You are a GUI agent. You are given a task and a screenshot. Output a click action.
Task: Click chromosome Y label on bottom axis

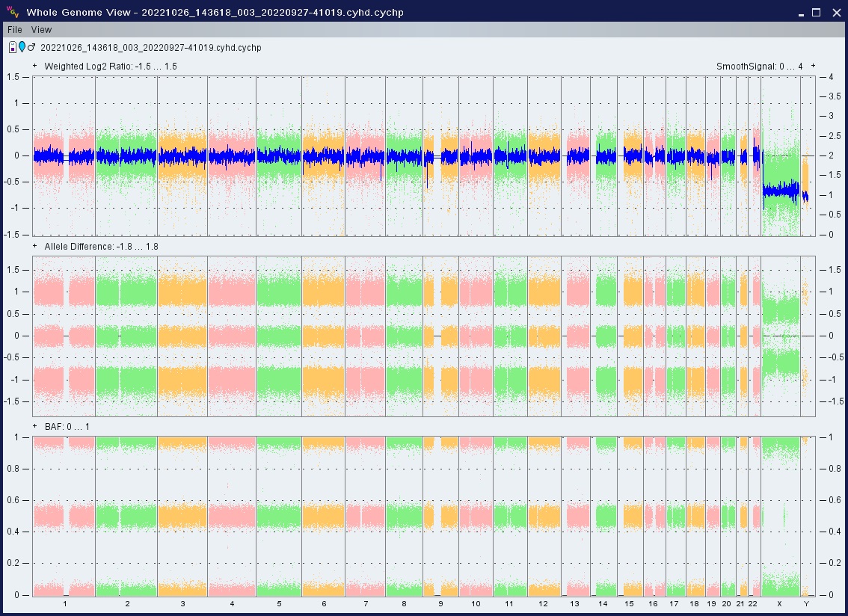pos(805,604)
